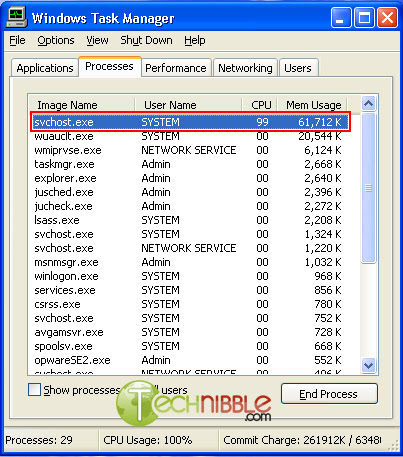Open the Shut Down menu
Image resolution: width=403 pixels, height=457 pixels.
tap(146, 40)
